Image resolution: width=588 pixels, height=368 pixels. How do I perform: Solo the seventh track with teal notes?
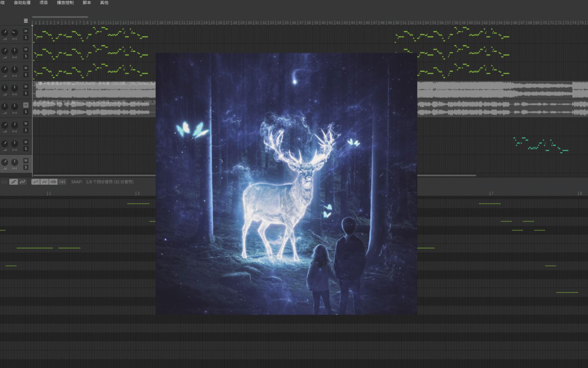point(26,149)
